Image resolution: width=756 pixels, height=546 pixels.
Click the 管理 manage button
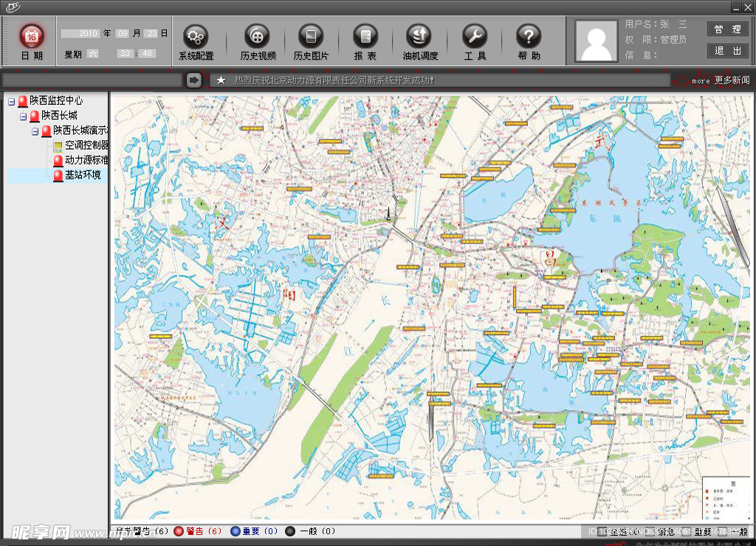tap(727, 30)
